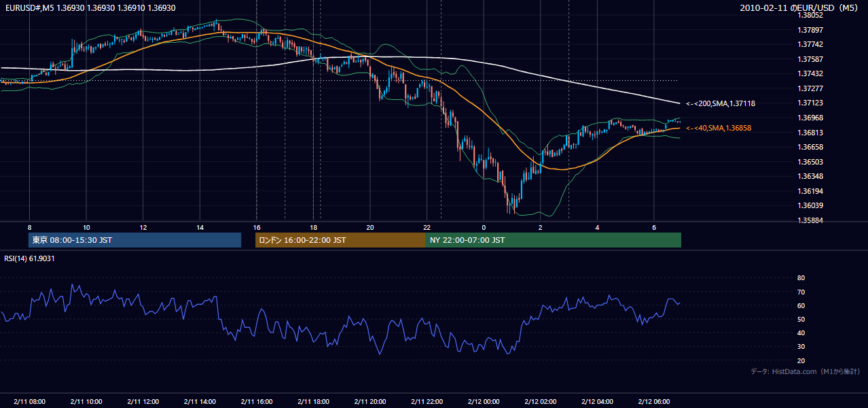The image size is (868, 408).
Task: Click the ロンドン 16:00-22:00 JST session bar
Action: coord(340,240)
